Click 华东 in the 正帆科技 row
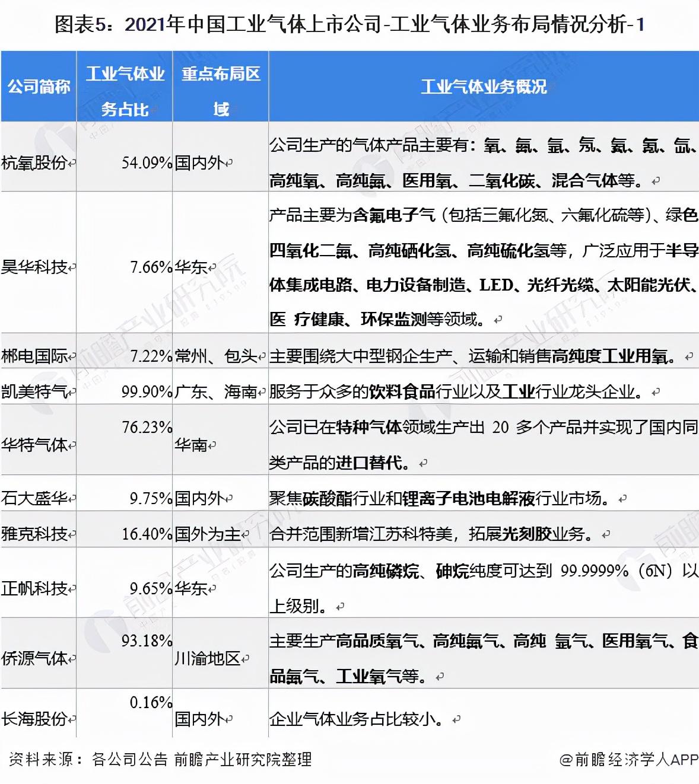Screen dimensions: 699x784 [191, 588]
